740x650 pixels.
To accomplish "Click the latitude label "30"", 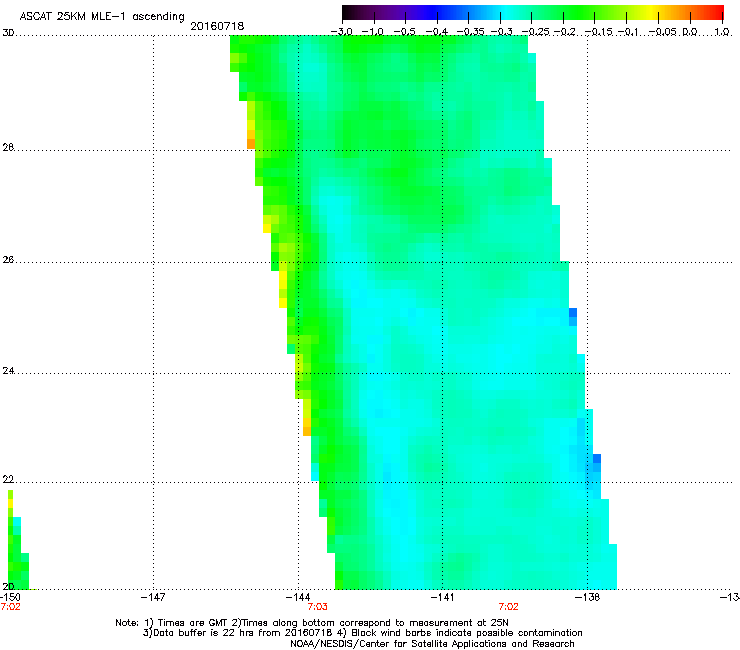I will (x=8, y=33).
